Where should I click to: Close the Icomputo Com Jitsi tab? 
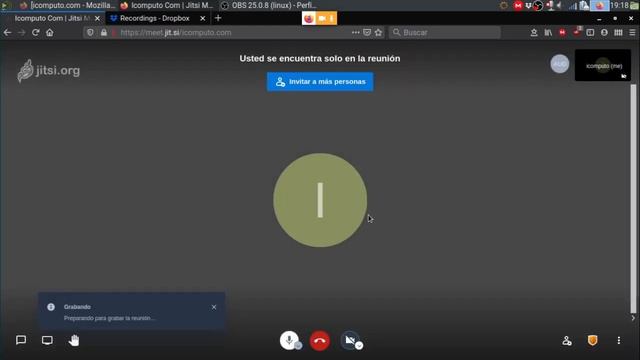point(97,18)
